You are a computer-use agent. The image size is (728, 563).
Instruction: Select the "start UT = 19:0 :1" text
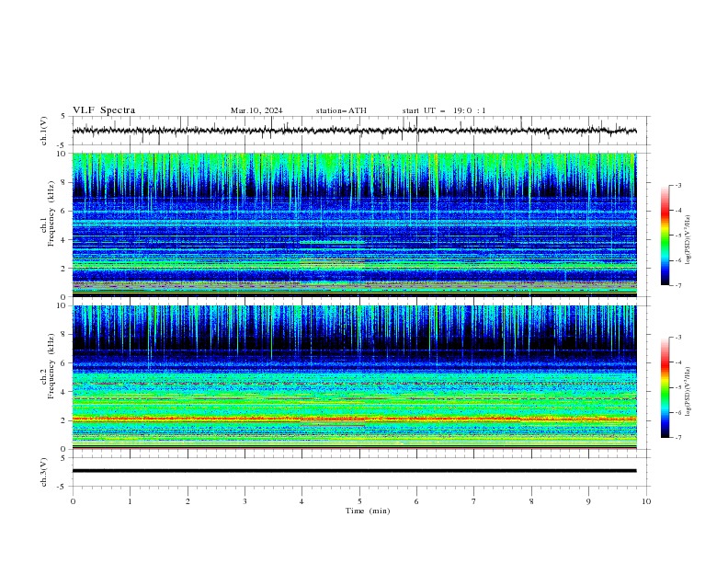[444, 110]
